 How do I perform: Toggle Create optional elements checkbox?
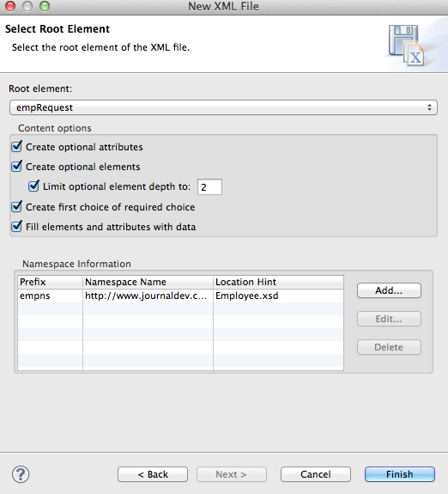[16, 167]
